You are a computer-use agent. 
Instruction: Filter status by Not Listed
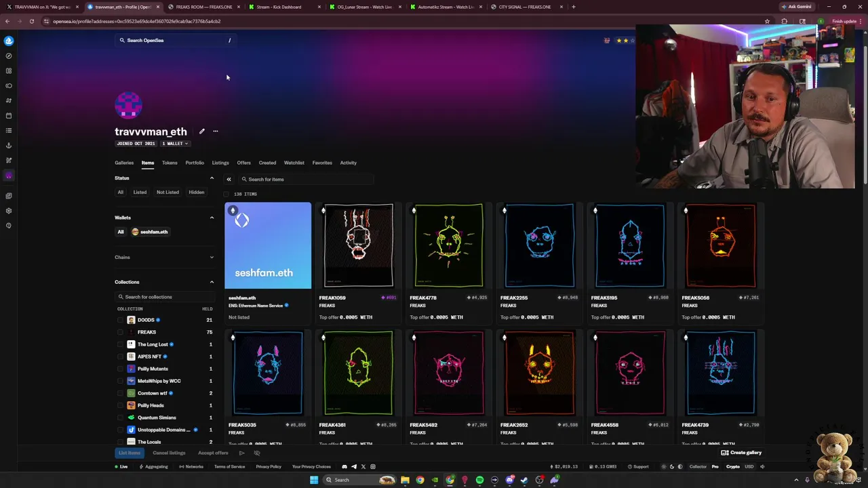(x=167, y=192)
